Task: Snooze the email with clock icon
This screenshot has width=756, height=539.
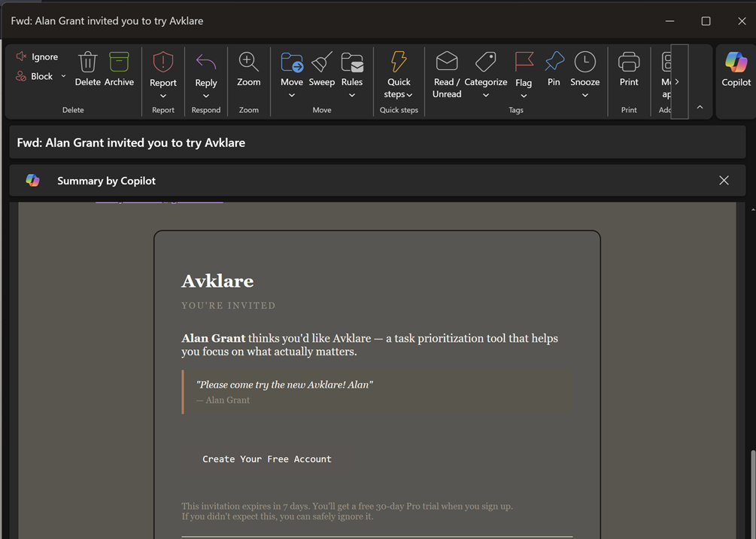Action: pos(584,62)
